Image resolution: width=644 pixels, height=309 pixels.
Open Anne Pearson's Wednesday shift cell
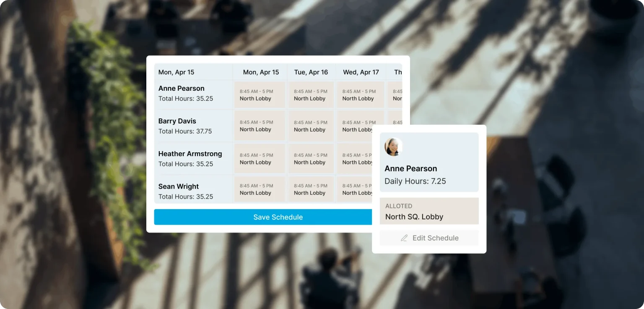click(360, 95)
